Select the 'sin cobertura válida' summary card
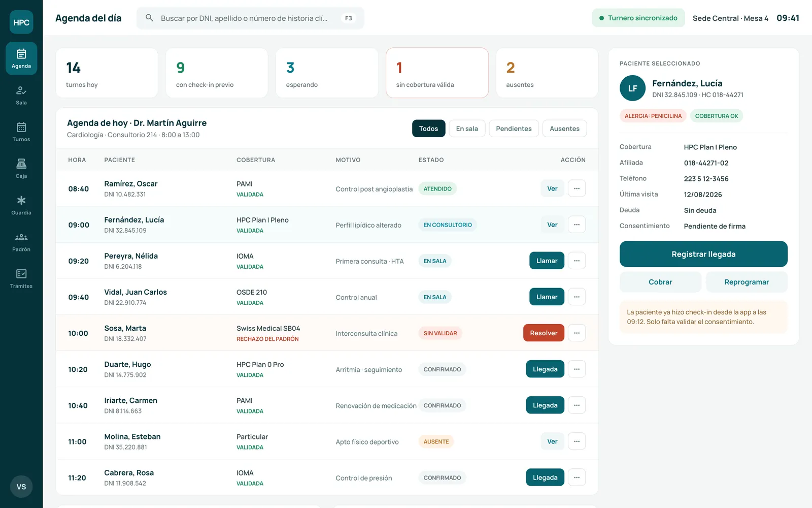The width and height of the screenshot is (812, 508). click(437, 73)
